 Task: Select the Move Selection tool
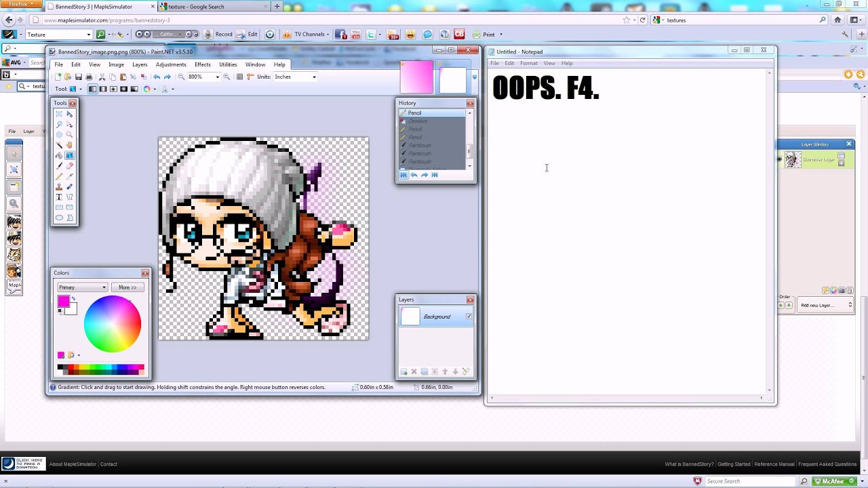click(x=69, y=124)
